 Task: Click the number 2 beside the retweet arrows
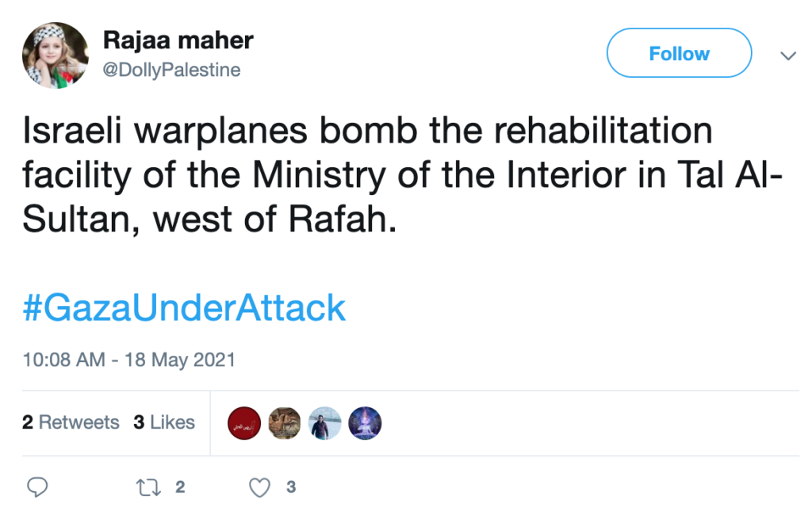pos(180,487)
